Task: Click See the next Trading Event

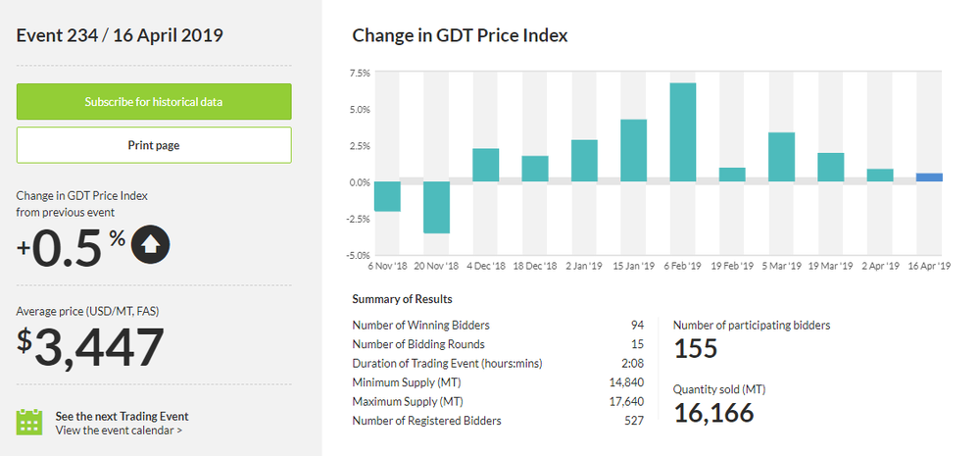Action: [122, 416]
